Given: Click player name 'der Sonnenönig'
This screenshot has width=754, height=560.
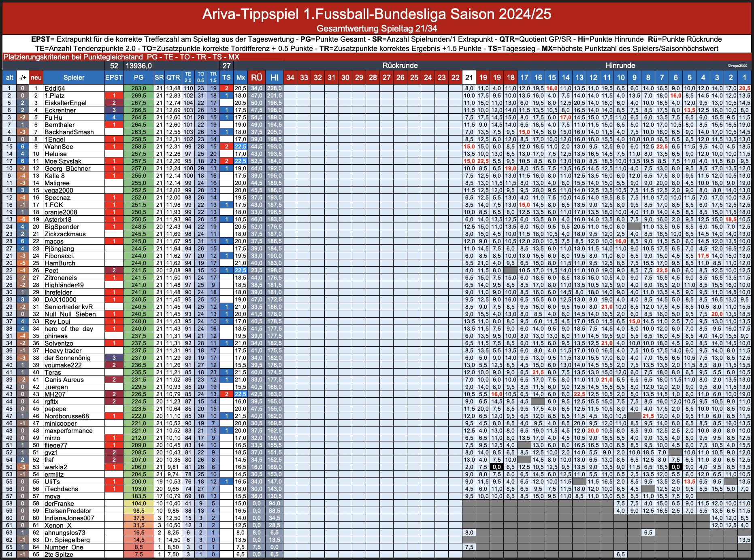Looking at the screenshot, I should [67, 358].
